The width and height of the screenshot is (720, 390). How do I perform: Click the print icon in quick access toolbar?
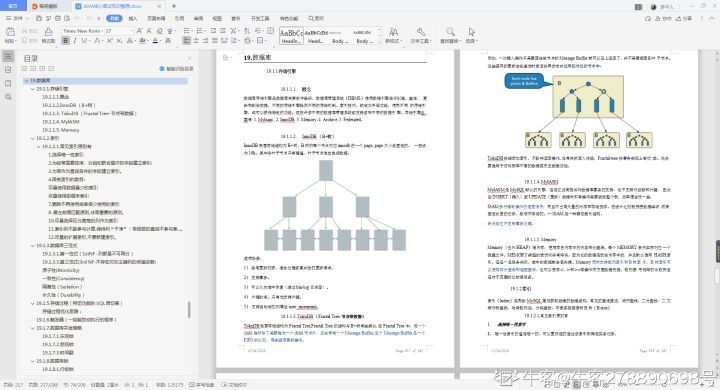pyautogui.click(x=58, y=18)
